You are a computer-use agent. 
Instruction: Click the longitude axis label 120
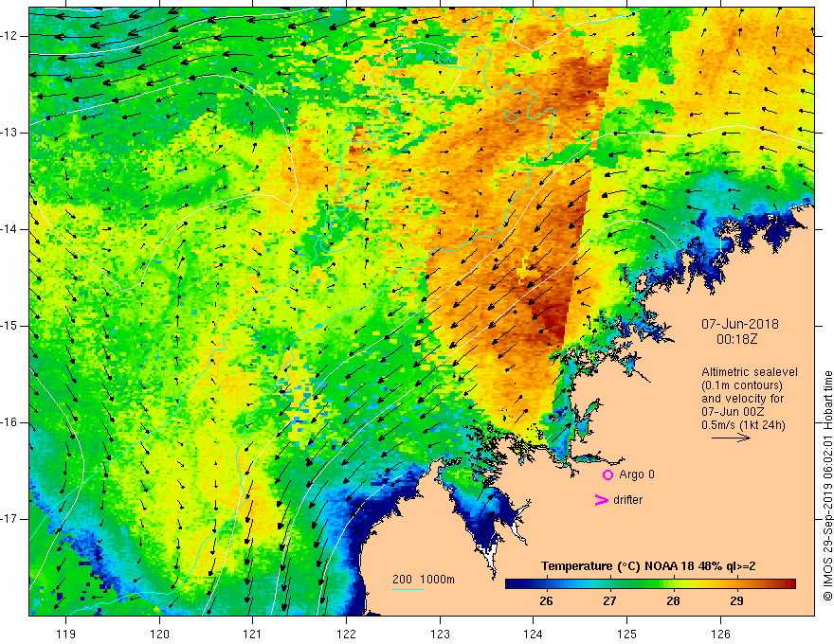point(159,634)
